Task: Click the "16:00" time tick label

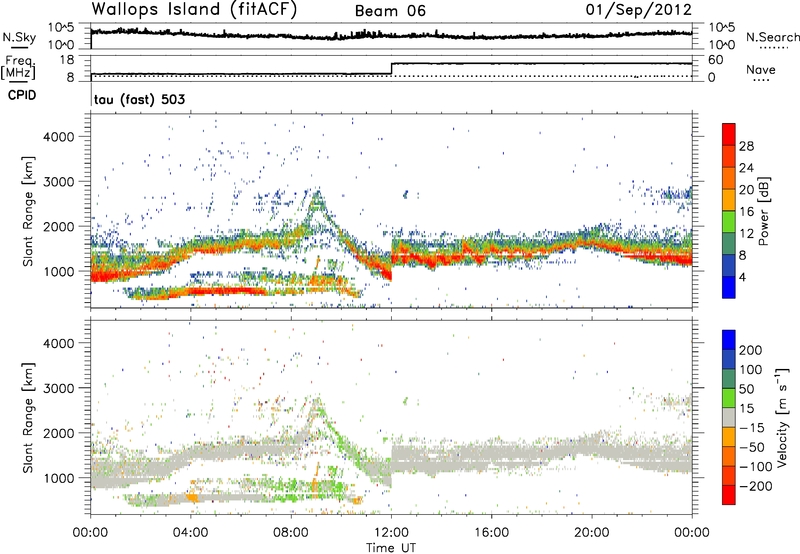Action: [x=491, y=533]
